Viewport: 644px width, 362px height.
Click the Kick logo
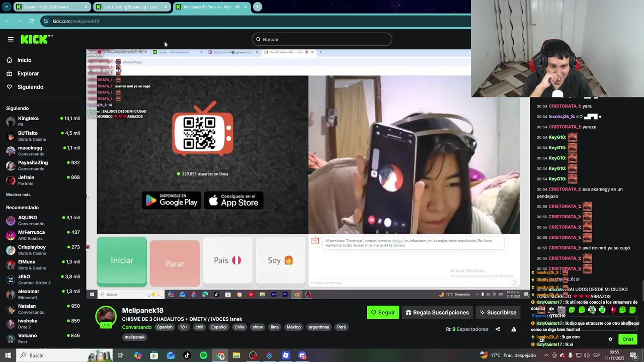tap(36, 39)
